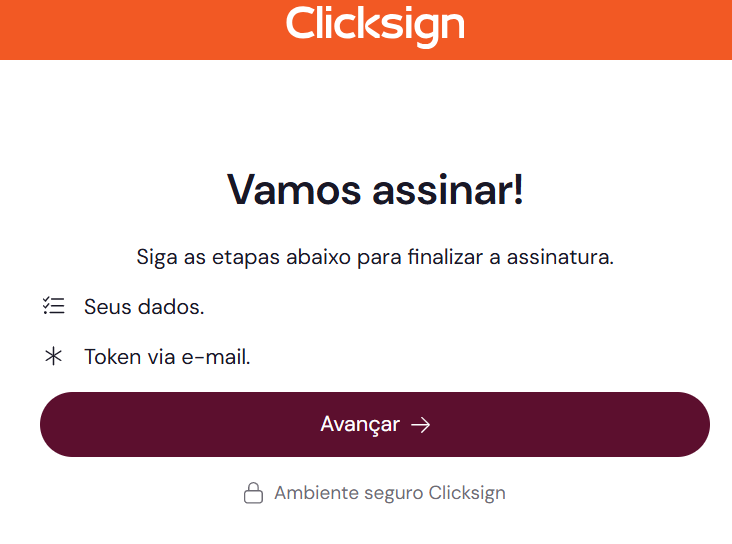Click the word Ambiente beside the padlock

(x=316, y=493)
